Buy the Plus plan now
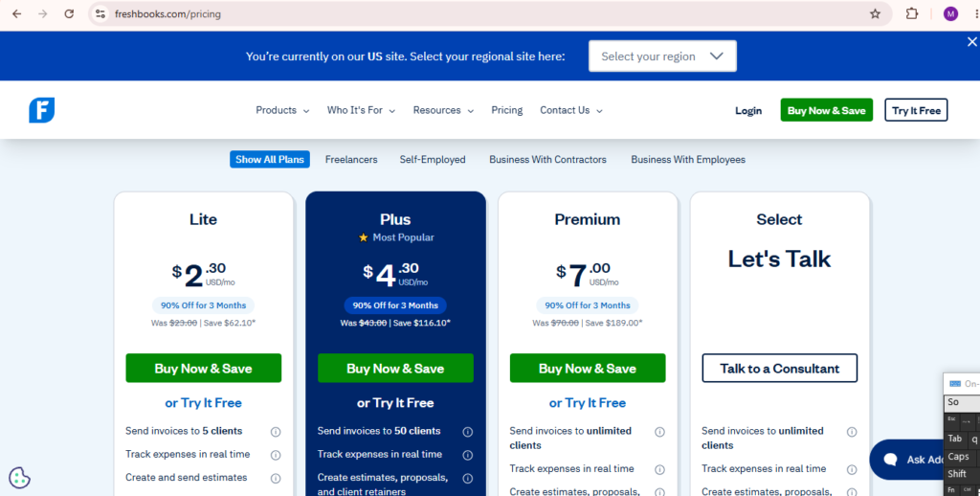980x496 pixels. 395,369
